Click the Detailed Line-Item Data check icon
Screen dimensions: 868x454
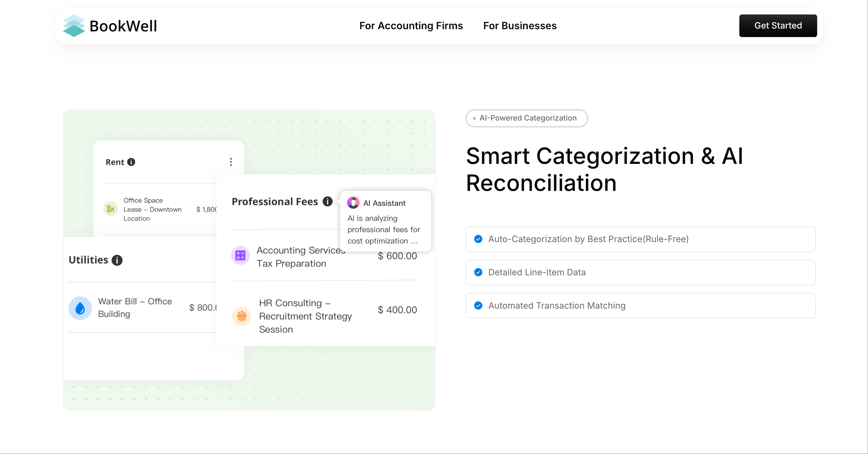478,272
